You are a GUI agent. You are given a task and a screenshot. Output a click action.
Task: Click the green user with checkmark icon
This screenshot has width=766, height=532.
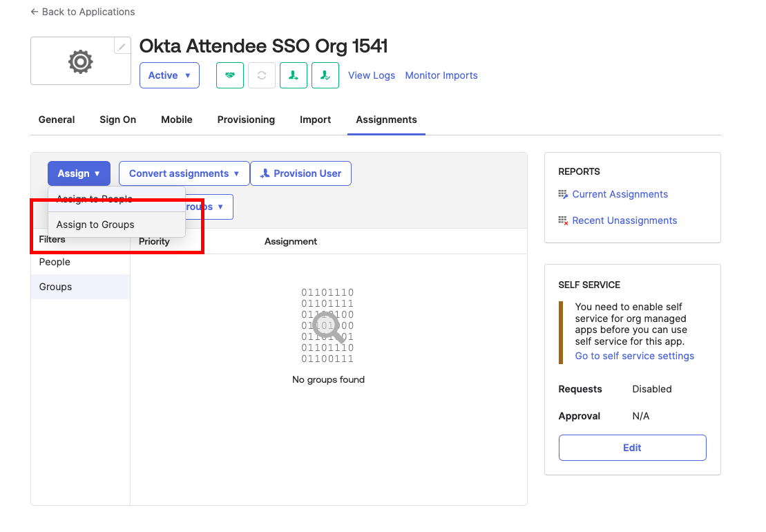[325, 75]
